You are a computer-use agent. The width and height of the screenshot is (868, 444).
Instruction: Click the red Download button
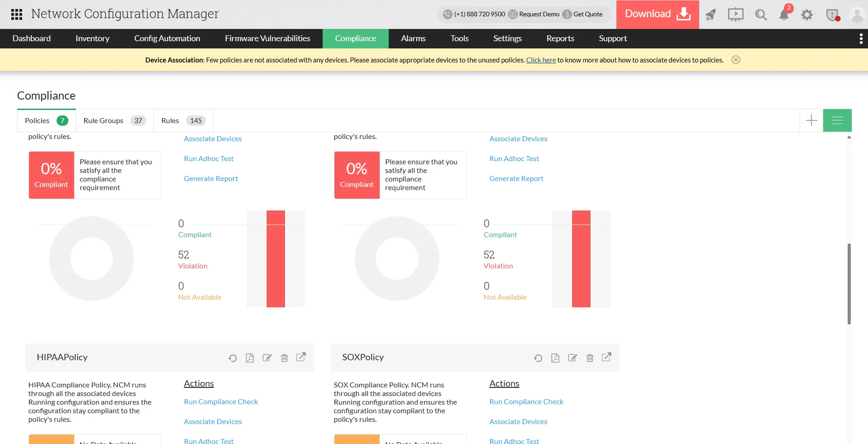click(x=658, y=14)
